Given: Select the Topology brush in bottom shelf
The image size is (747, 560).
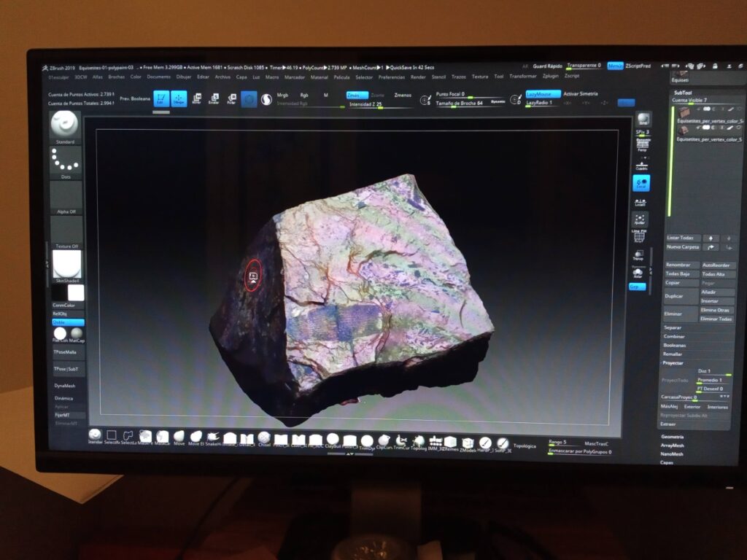Looking at the screenshot, I should point(419,442).
